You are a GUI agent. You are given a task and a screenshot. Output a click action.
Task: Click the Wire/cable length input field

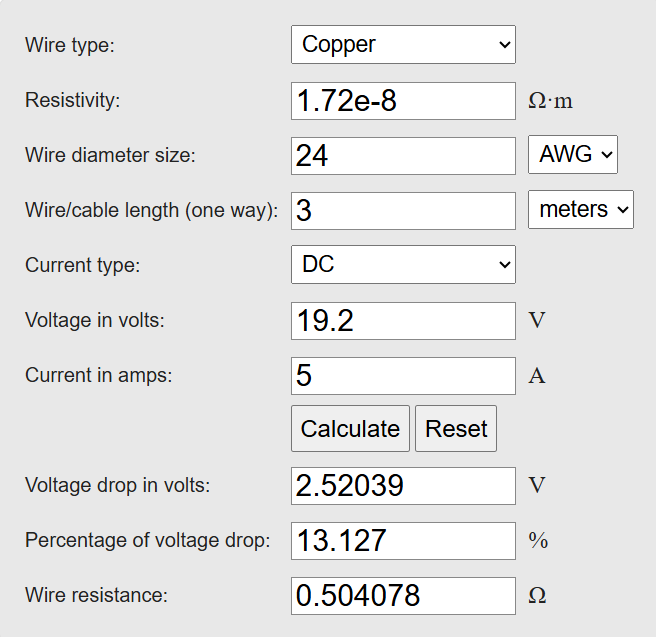pos(403,211)
